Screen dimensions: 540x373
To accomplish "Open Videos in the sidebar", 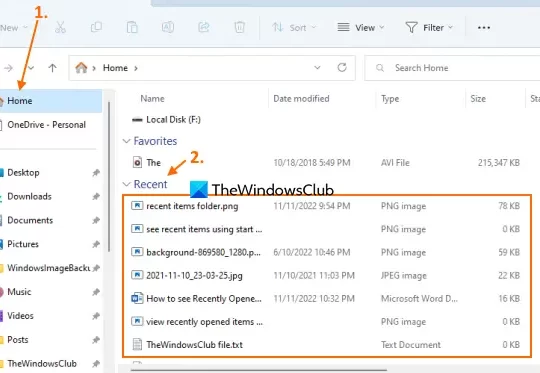I will coord(20,315).
